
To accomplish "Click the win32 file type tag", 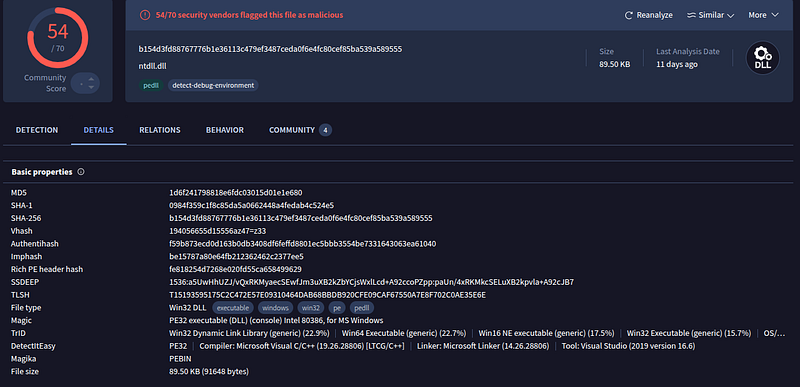I will click(311, 308).
